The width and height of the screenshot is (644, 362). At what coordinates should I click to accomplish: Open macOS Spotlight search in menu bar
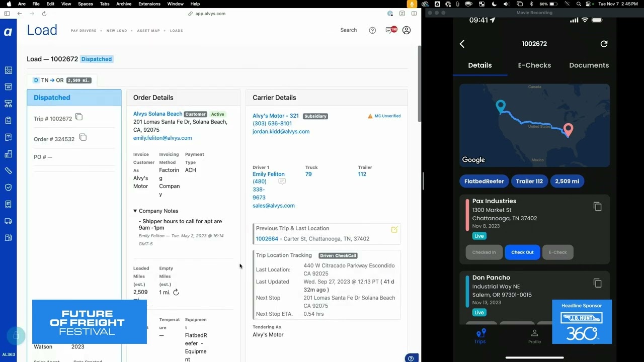tap(579, 4)
